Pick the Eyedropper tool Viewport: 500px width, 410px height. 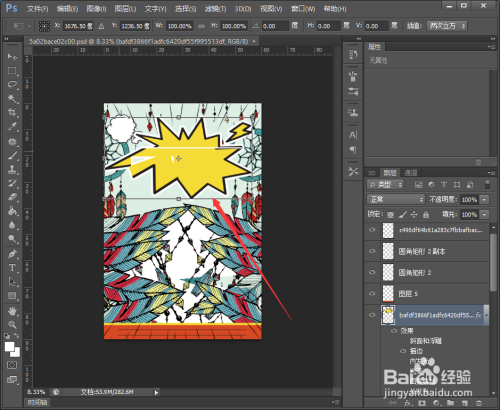(12, 126)
